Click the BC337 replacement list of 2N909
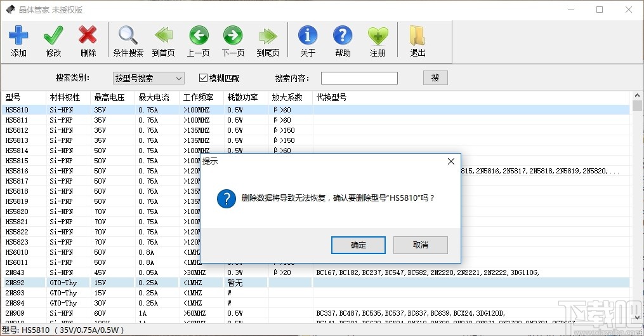 411,313
